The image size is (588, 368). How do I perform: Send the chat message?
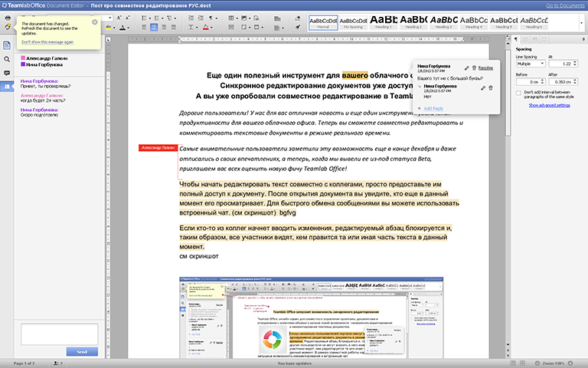click(82, 352)
